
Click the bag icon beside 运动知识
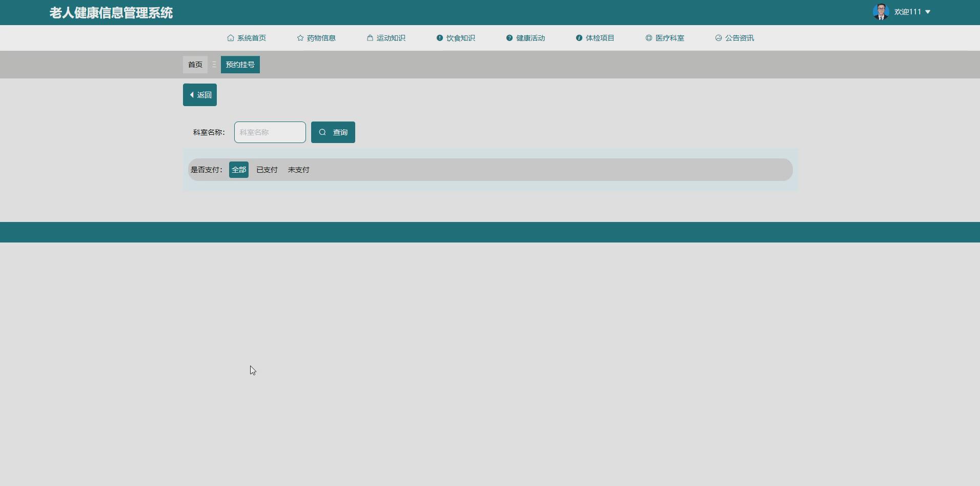point(370,38)
